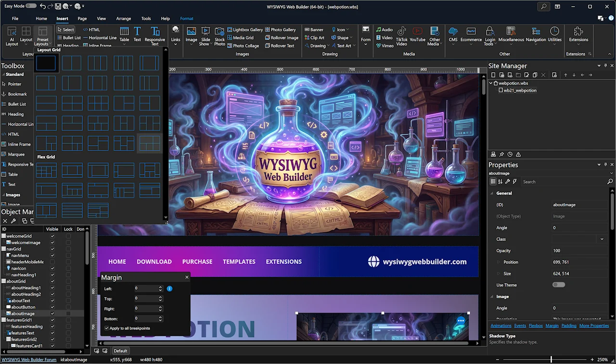Screen dimensions: 616x364
Task: Expand the Drawing dropdown
Action: click(328, 46)
